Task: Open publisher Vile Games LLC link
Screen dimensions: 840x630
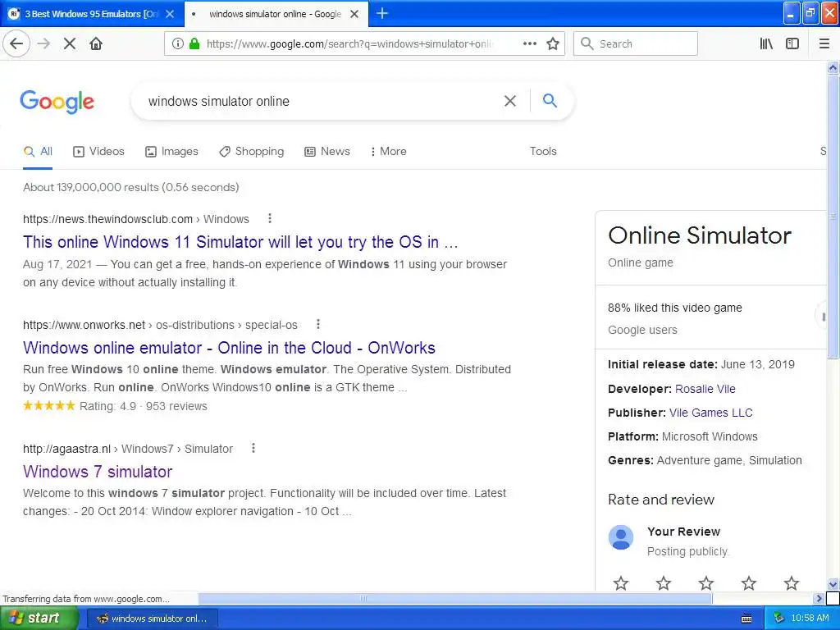Action: coord(711,413)
